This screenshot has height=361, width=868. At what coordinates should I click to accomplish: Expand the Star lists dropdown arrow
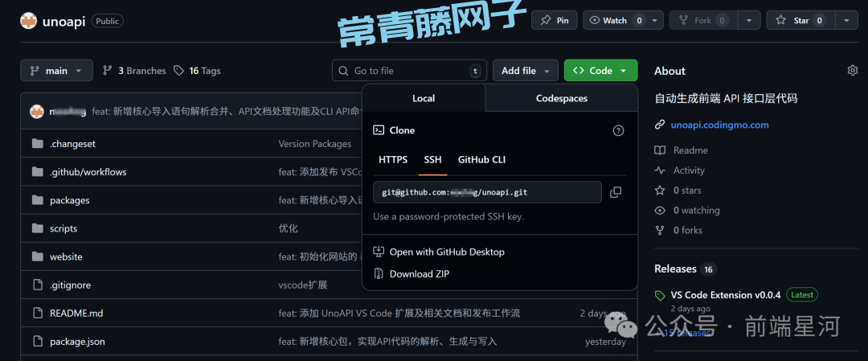click(846, 20)
